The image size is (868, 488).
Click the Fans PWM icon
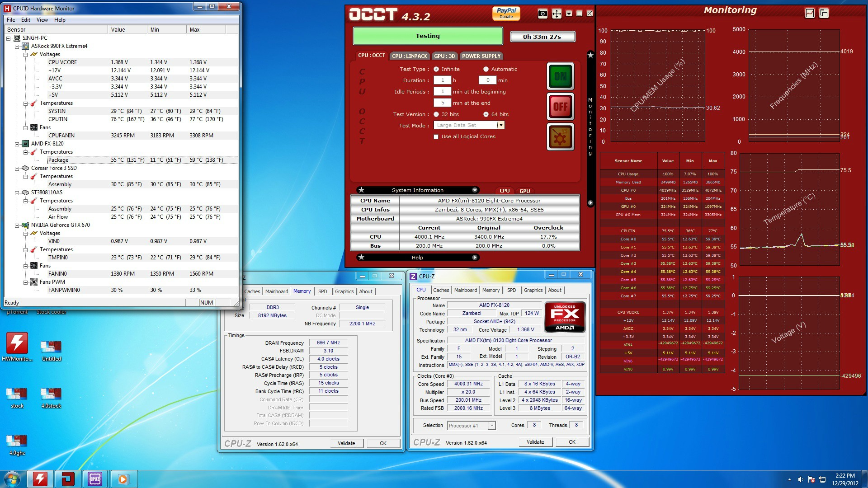point(34,282)
